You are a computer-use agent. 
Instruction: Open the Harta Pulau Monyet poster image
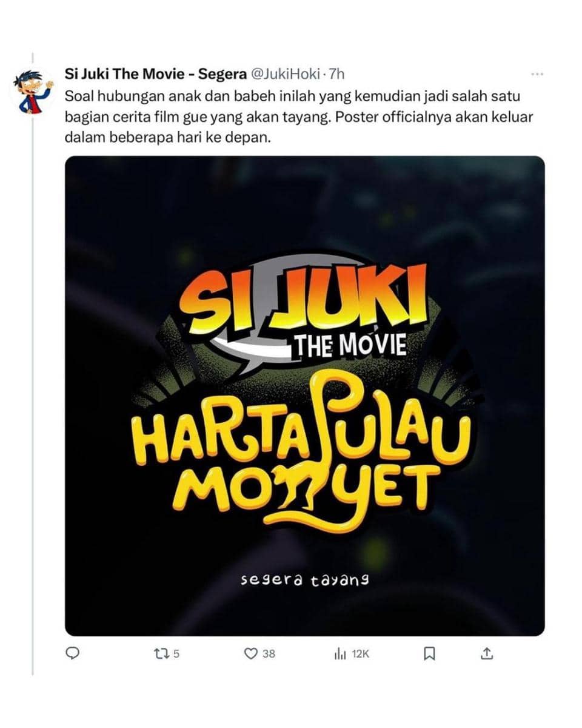pos(304,396)
